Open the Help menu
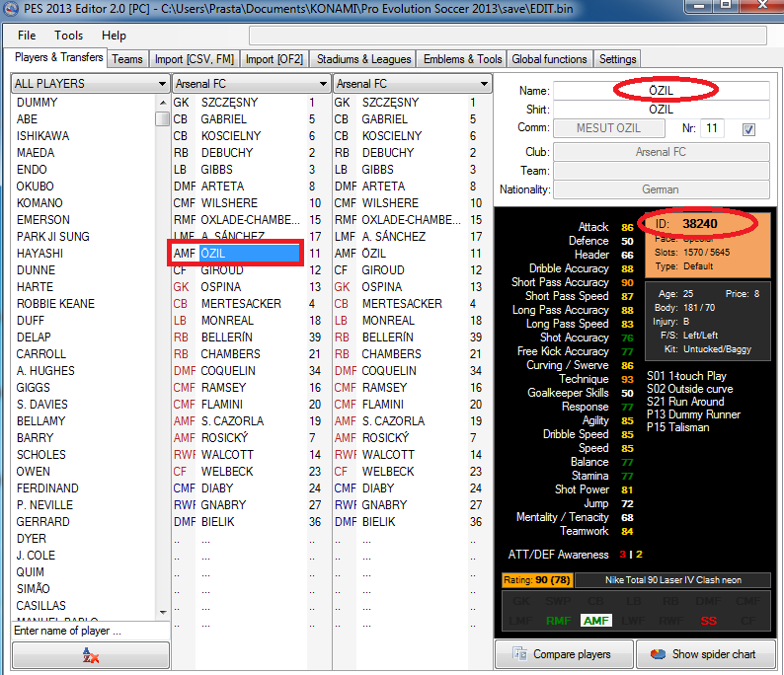 click(x=114, y=36)
